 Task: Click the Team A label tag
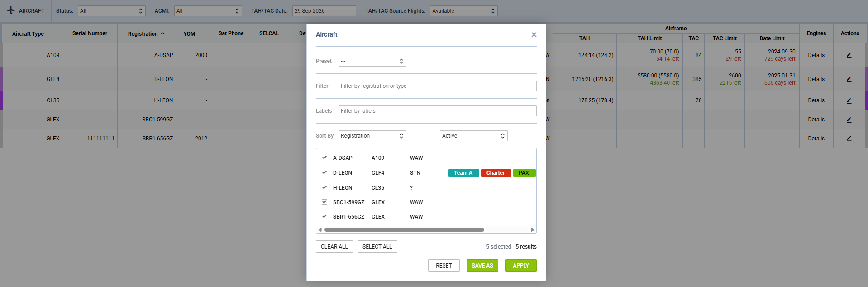point(464,173)
